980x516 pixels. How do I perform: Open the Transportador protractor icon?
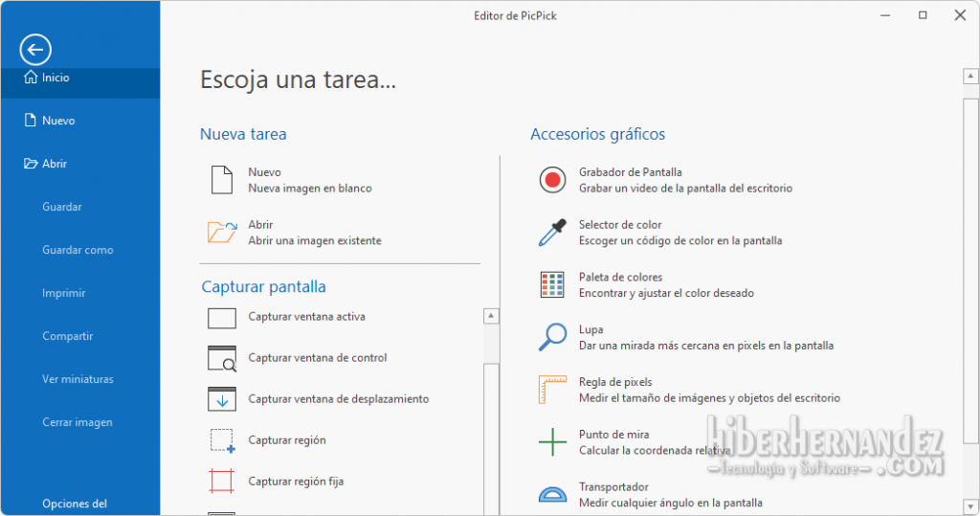(552, 495)
